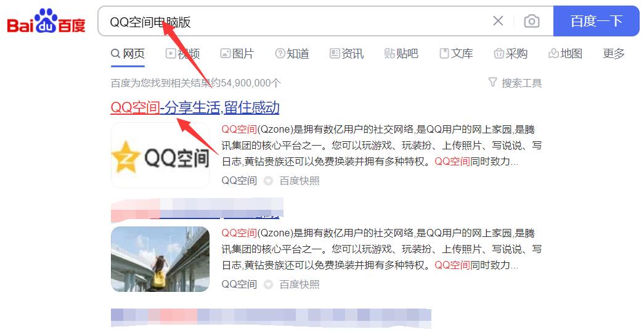The height and width of the screenshot is (332, 644).
Task: Click the bridge photo thumbnail
Action: 160,259
